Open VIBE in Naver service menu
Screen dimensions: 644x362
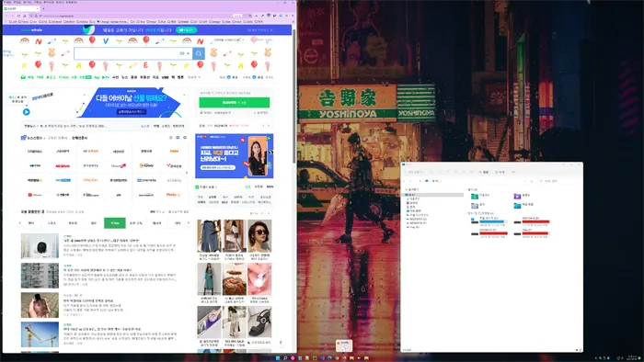click(x=165, y=77)
